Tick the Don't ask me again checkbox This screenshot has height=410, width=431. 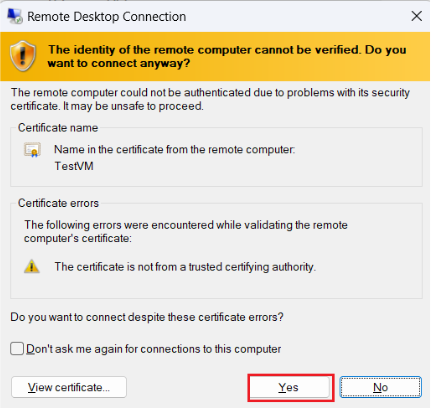tap(17, 349)
